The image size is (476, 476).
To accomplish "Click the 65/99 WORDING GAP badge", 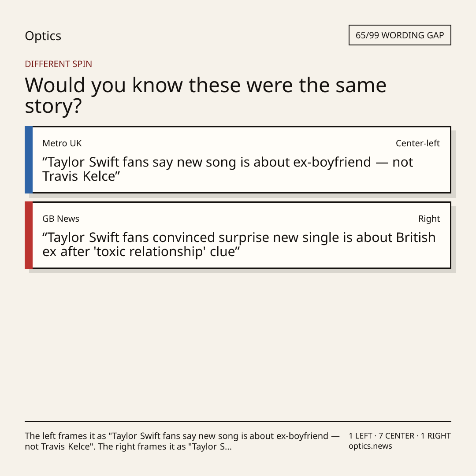I will pos(400,35).
